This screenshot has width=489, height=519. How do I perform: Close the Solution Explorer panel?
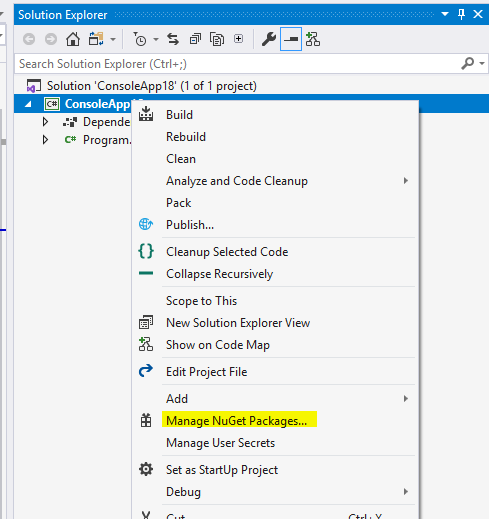point(478,14)
